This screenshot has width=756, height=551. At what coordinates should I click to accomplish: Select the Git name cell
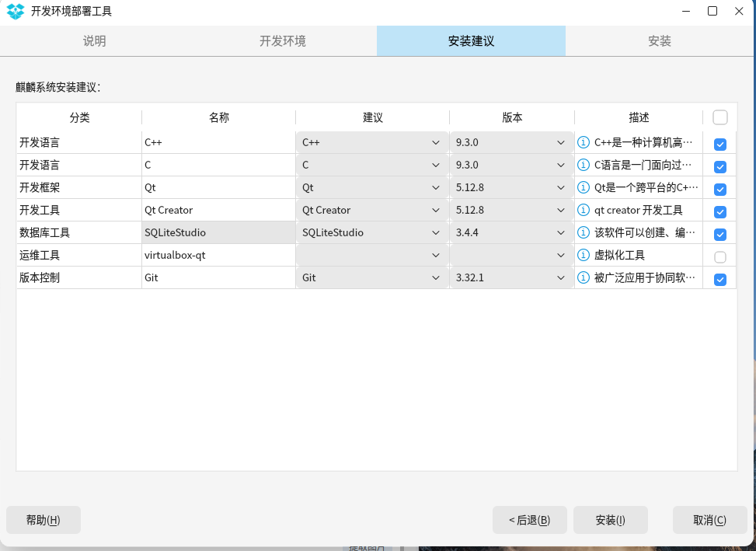point(218,277)
